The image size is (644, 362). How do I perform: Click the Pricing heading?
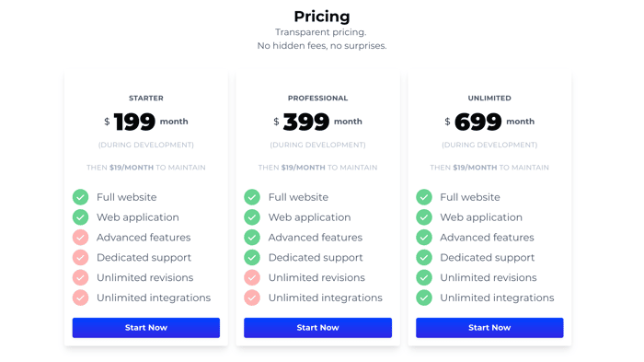[322, 17]
